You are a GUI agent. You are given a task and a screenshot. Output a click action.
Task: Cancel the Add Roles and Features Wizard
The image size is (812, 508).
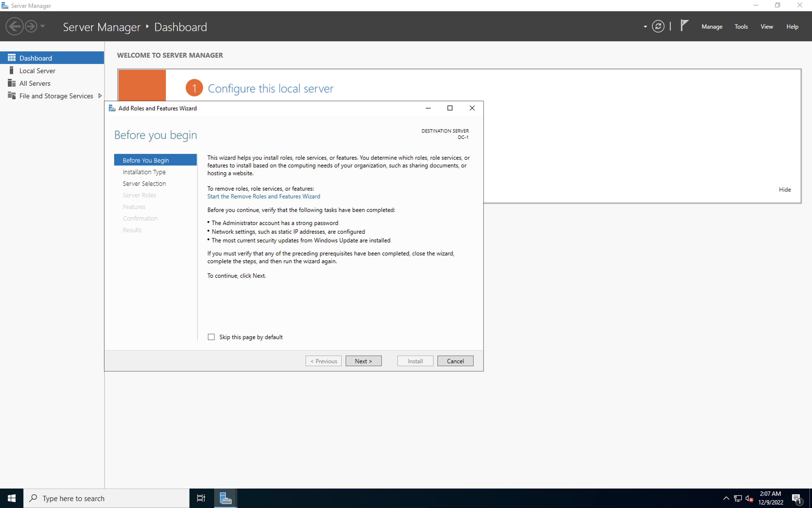pos(455,361)
